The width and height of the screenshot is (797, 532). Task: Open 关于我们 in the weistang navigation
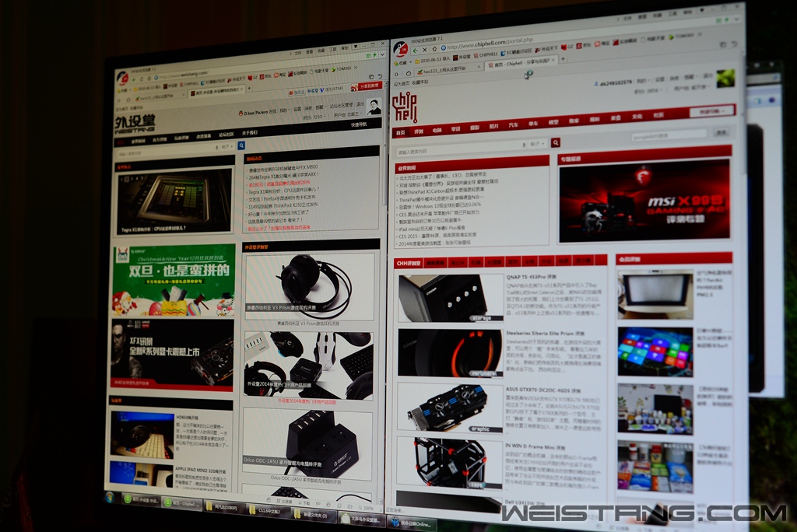250,133
